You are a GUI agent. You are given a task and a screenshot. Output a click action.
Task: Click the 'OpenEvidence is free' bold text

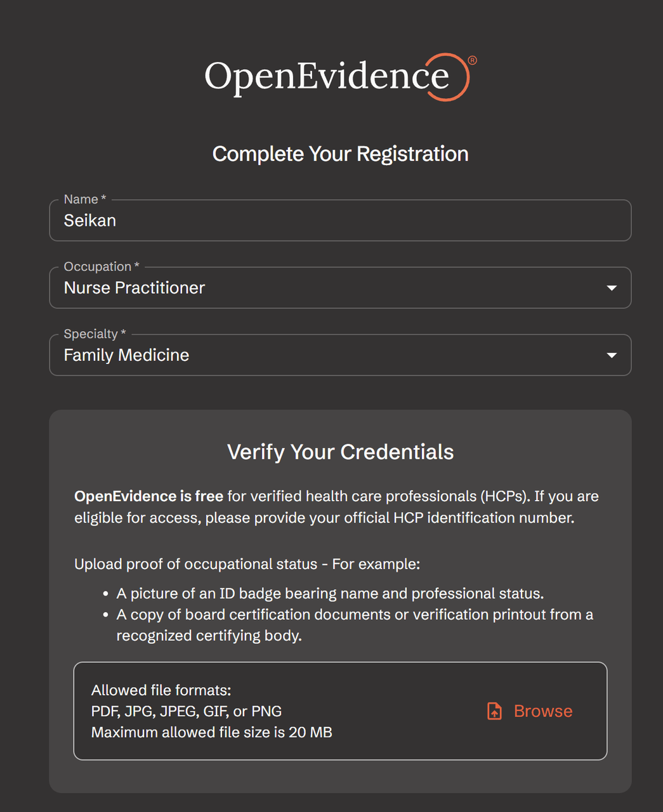coord(148,496)
